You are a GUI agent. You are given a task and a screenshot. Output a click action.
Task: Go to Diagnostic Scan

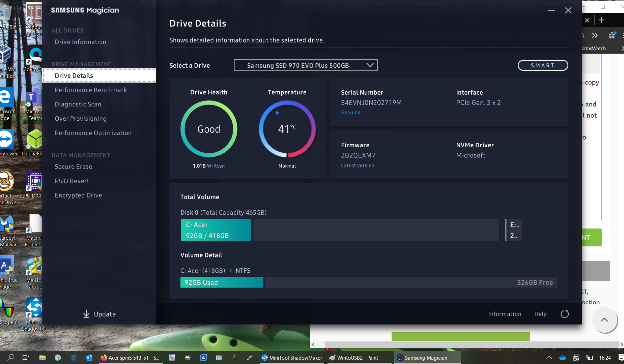78,104
